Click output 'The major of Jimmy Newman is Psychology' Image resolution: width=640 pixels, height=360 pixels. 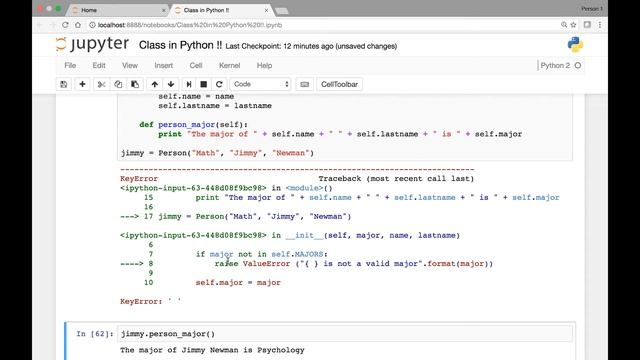[x=212, y=350]
